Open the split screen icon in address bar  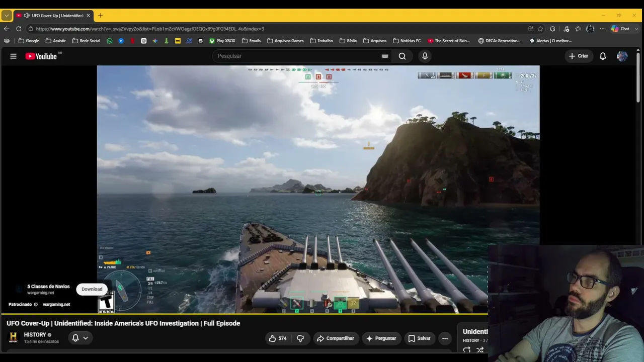pyautogui.click(x=531, y=29)
